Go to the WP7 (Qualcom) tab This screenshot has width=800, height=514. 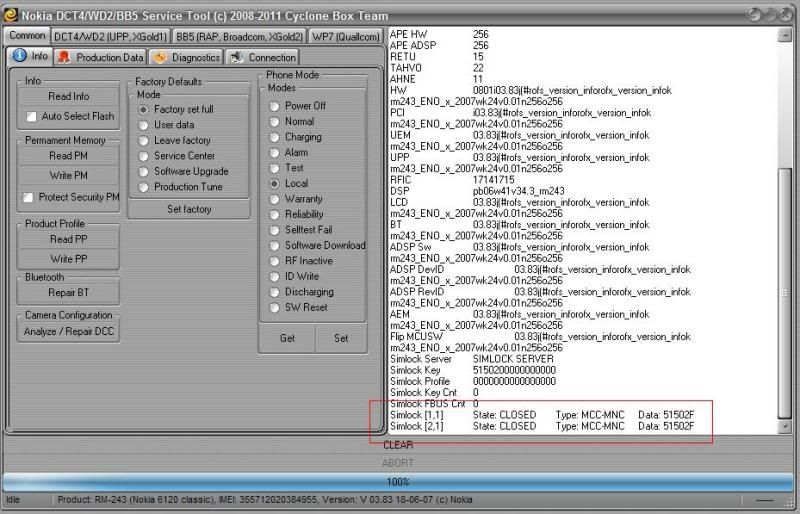pyautogui.click(x=345, y=36)
